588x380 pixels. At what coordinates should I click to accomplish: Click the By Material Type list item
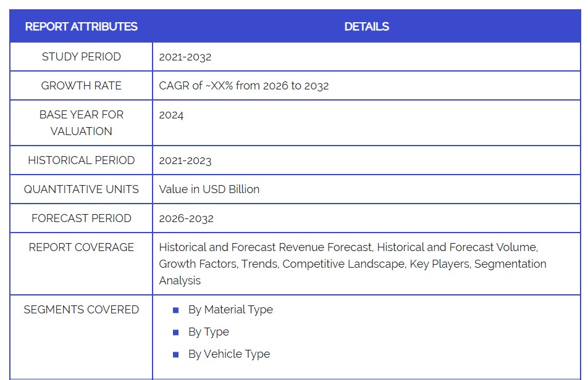(230, 310)
